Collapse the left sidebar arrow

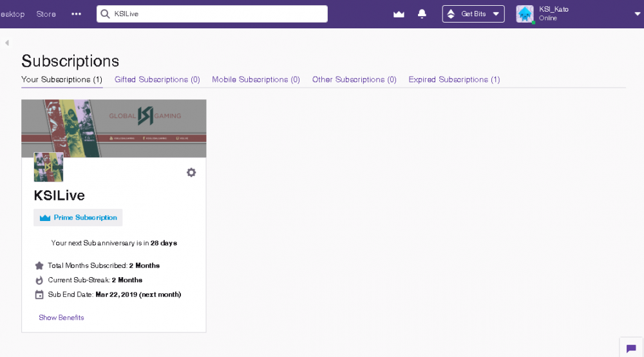coord(7,43)
